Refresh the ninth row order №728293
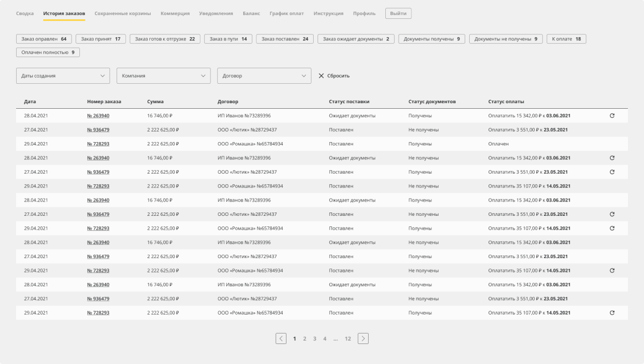644x364 pixels. 612,229
